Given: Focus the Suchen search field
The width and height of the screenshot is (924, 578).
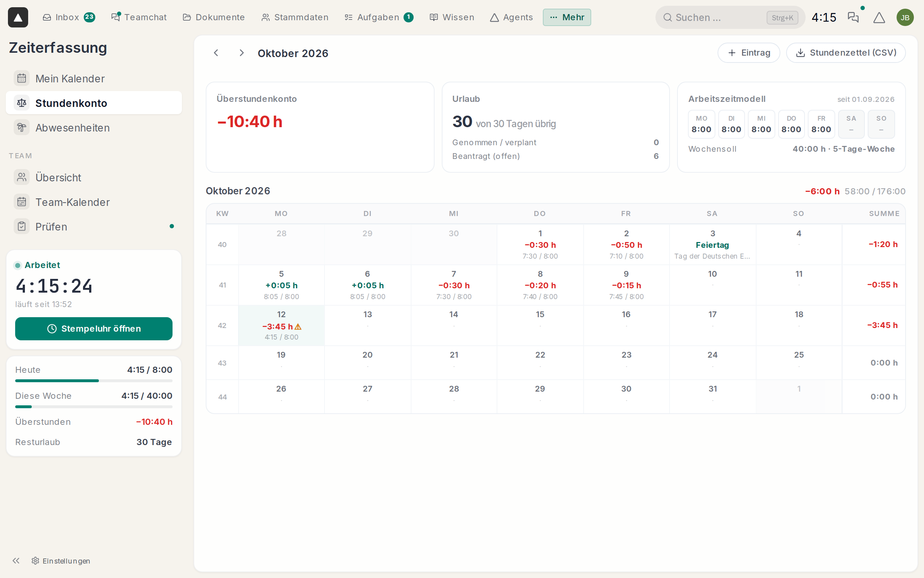Looking at the screenshot, I should [x=730, y=17].
